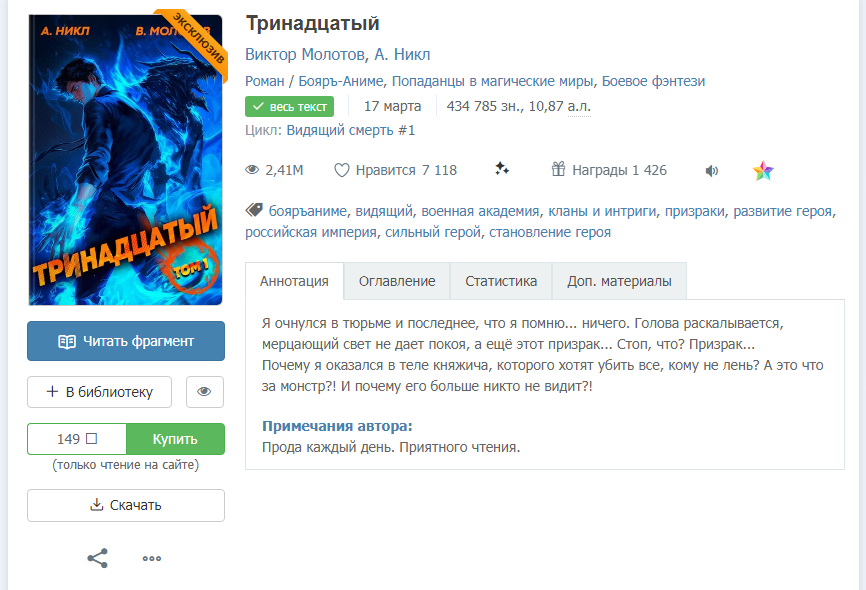Open the three-dots more options menu
866x590 pixels.
point(152,559)
